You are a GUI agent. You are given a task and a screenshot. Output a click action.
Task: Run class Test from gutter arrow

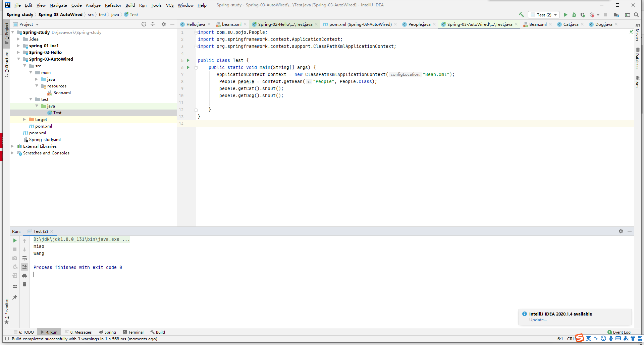click(x=188, y=60)
